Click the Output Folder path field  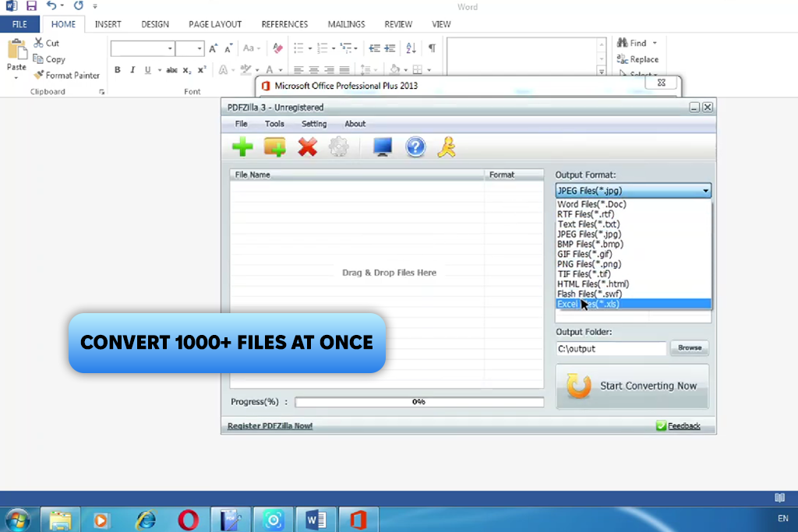(611, 349)
